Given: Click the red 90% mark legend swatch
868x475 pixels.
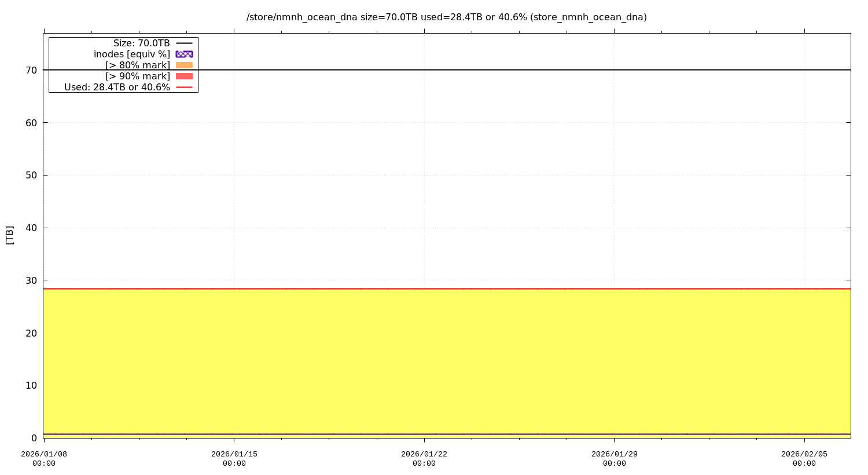Looking at the screenshot, I should point(184,76).
